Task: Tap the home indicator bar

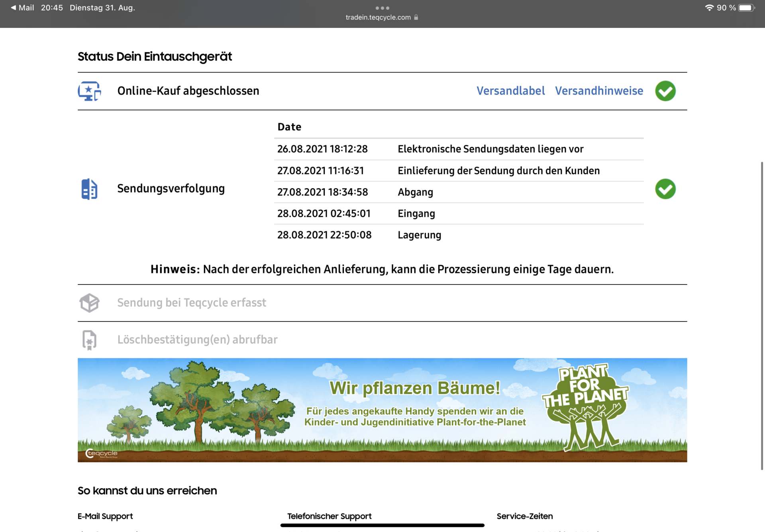Action: 382,525
